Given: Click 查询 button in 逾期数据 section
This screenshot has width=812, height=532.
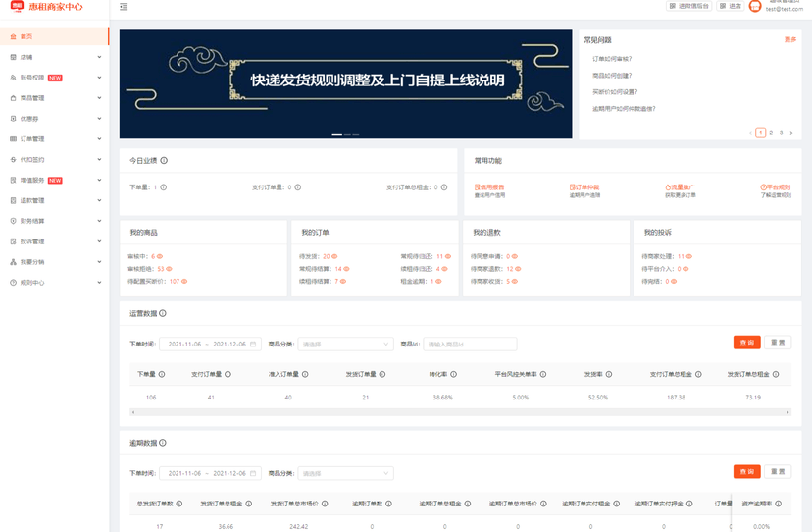Looking at the screenshot, I should click(x=746, y=471).
